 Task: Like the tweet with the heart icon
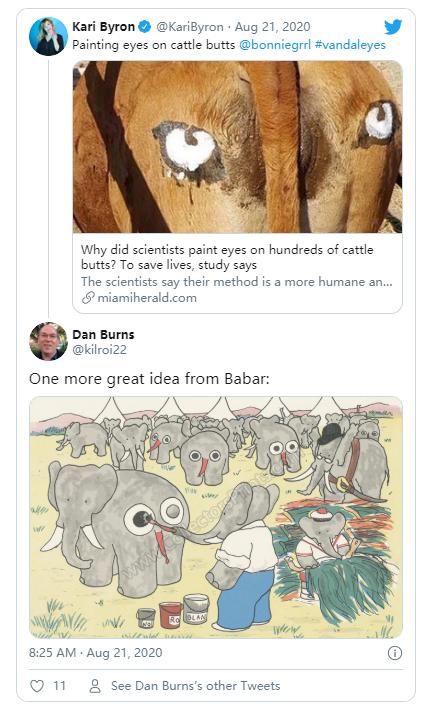[37, 686]
